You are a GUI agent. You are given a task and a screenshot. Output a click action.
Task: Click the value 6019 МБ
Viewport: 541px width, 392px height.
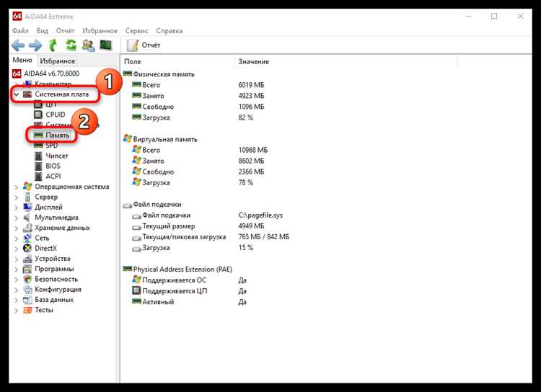click(x=251, y=85)
